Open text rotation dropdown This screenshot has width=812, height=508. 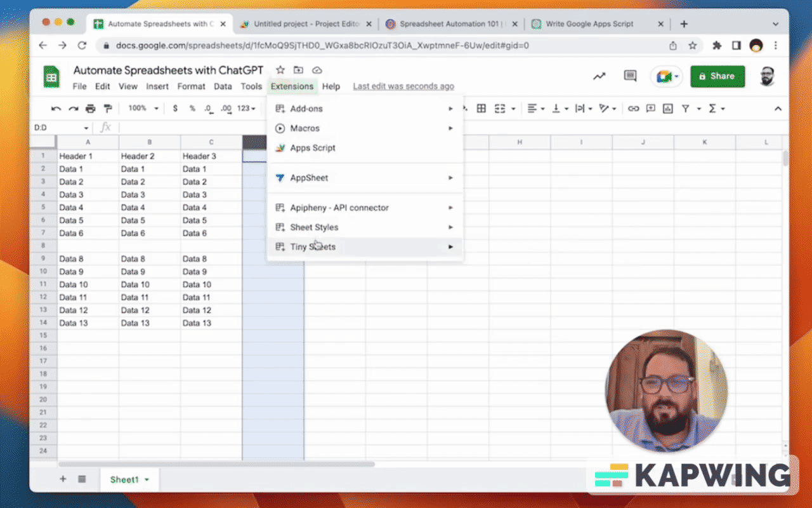(608, 109)
